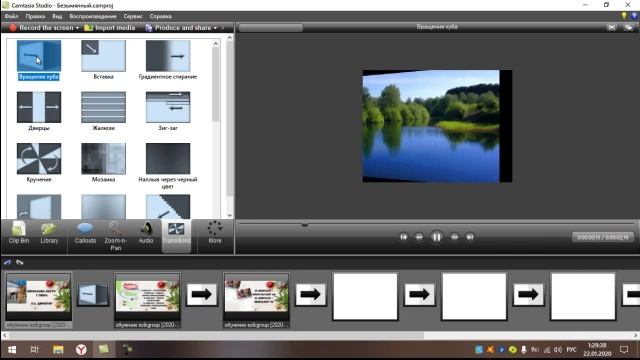Click the redo arrow above the storyboard
Image resolution: width=640 pixels, height=360 pixels.
pyautogui.click(x=20, y=262)
